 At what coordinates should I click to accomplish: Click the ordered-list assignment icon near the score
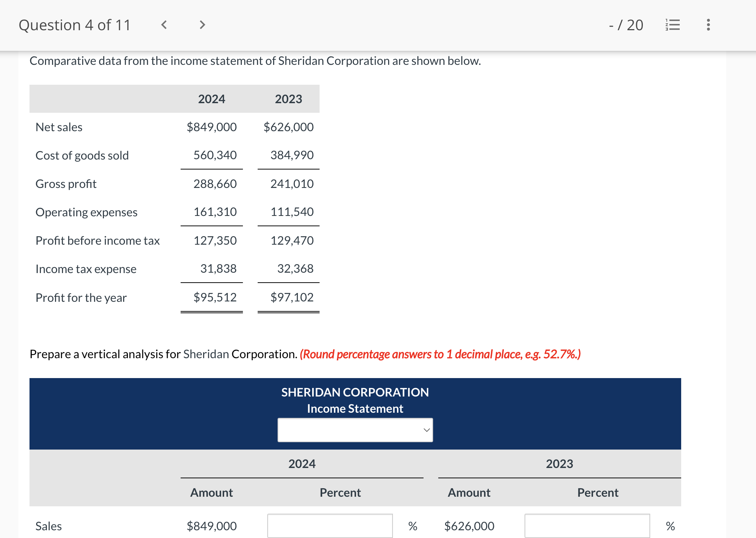[672, 25]
